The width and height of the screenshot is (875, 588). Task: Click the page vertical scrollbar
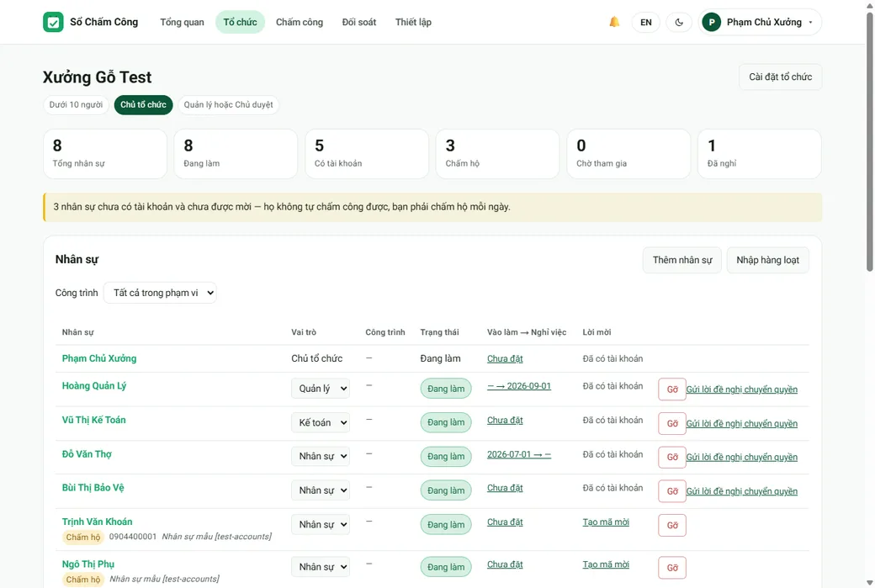869,142
